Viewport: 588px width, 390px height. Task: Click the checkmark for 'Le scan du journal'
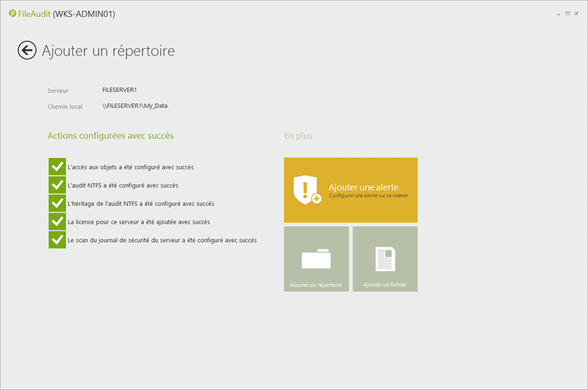[57, 240]
